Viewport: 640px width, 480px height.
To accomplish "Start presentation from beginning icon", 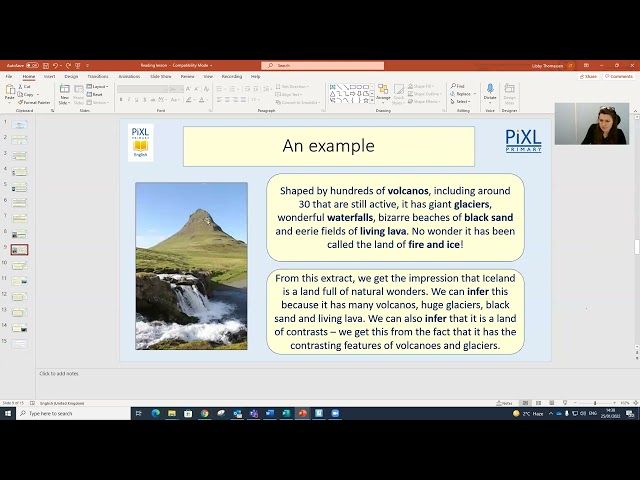I will click(x=78, y=65).
